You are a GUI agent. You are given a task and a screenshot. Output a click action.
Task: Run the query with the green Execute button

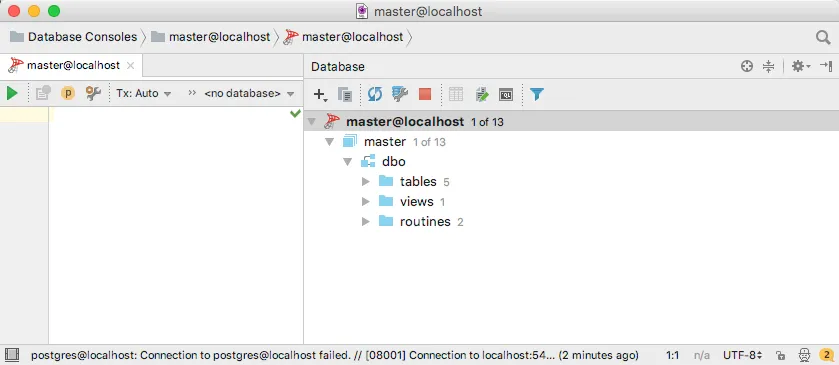coord(12,94)
